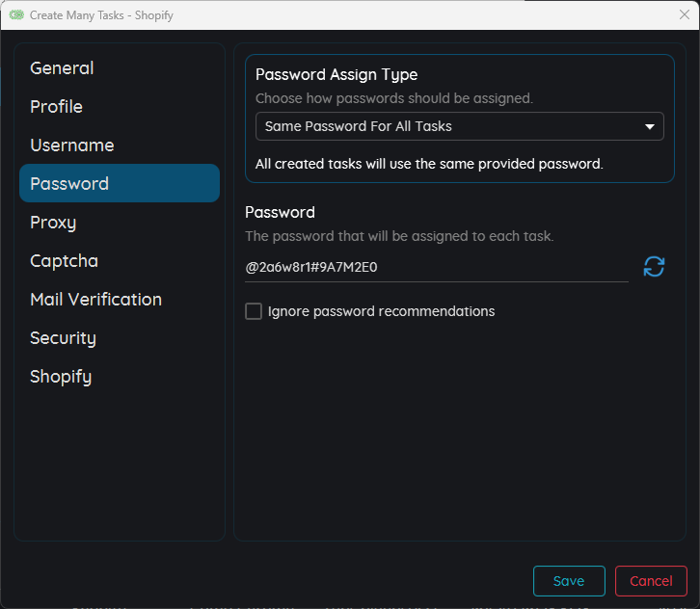
Task: Show the Captcha settings
Action: tap(64, 261)
